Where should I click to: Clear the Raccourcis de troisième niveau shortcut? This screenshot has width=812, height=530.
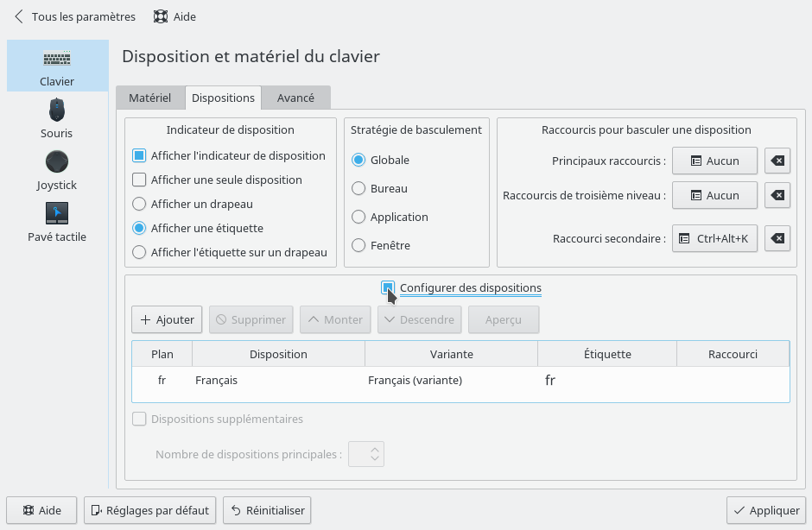point(777,195)
